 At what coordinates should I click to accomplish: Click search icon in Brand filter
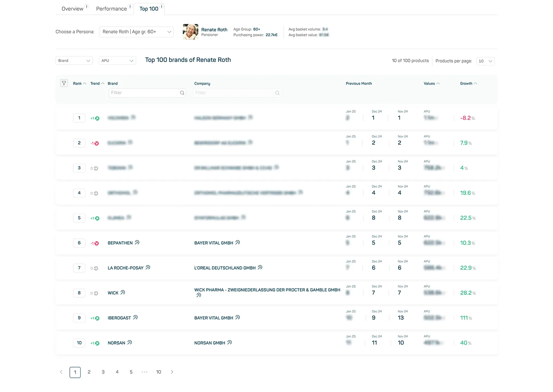[x=182, y=93]
